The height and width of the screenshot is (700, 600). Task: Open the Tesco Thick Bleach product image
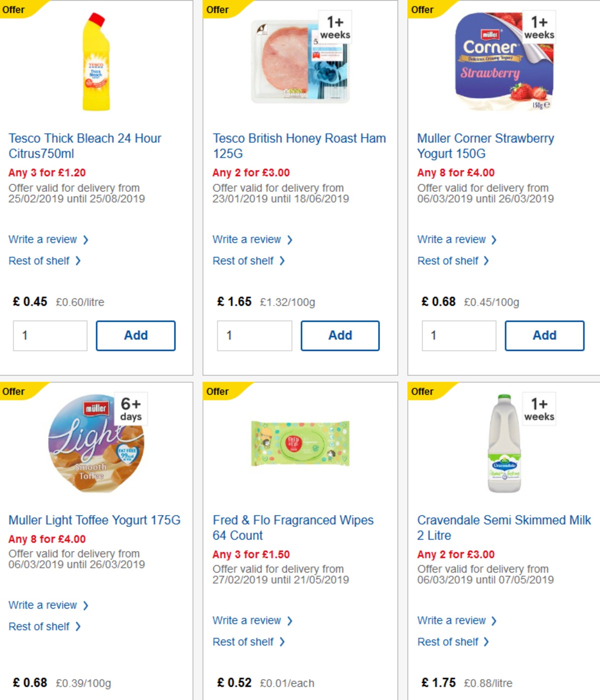click(96, 60)
